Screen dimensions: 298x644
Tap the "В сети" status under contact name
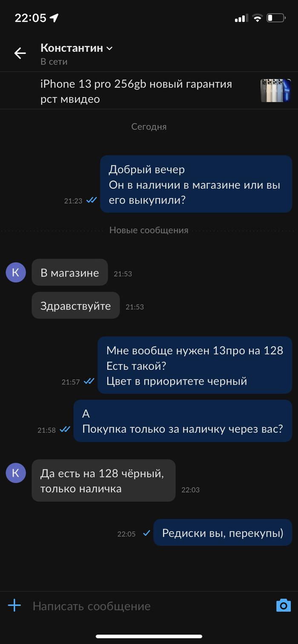point(54,62)
